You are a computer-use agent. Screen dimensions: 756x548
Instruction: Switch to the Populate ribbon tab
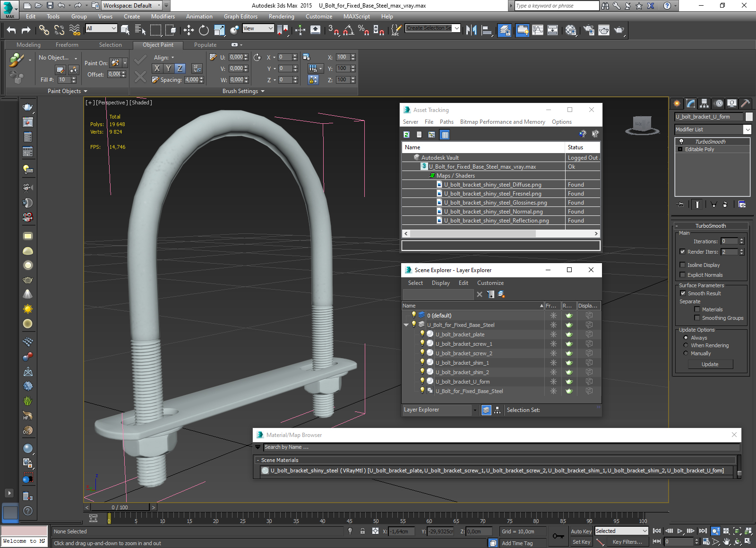205,45
